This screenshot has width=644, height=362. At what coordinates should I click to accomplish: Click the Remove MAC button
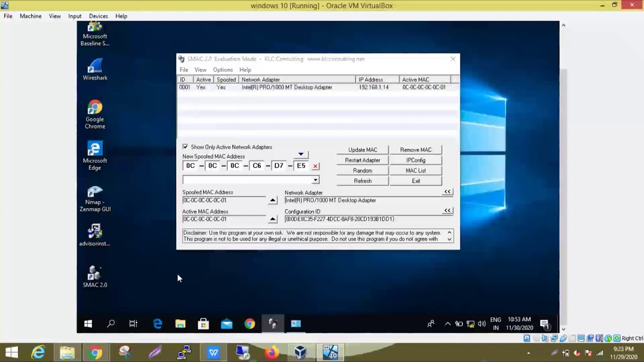(x=416, y=150)
